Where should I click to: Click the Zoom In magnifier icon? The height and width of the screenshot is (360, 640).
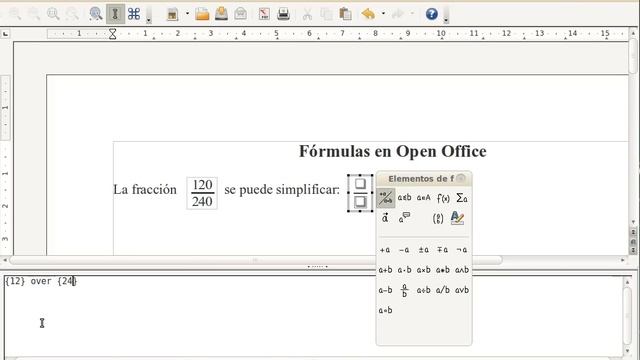point(15,14)
